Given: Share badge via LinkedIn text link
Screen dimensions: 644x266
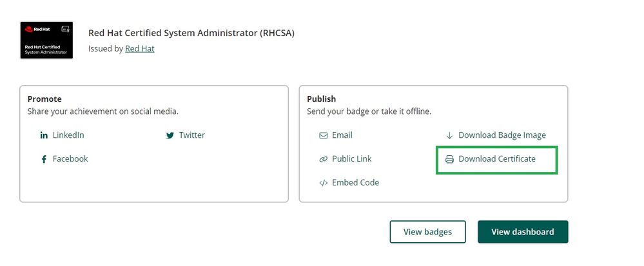Looking at the screenshot, I should point(68,135).
